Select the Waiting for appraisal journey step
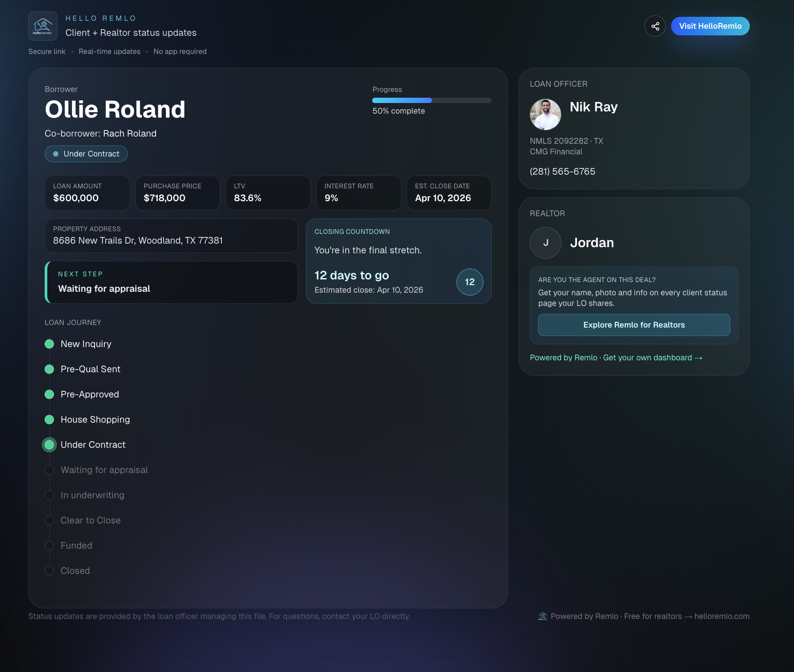This screenshot has width=794, height=672. [x=104, y=470]
